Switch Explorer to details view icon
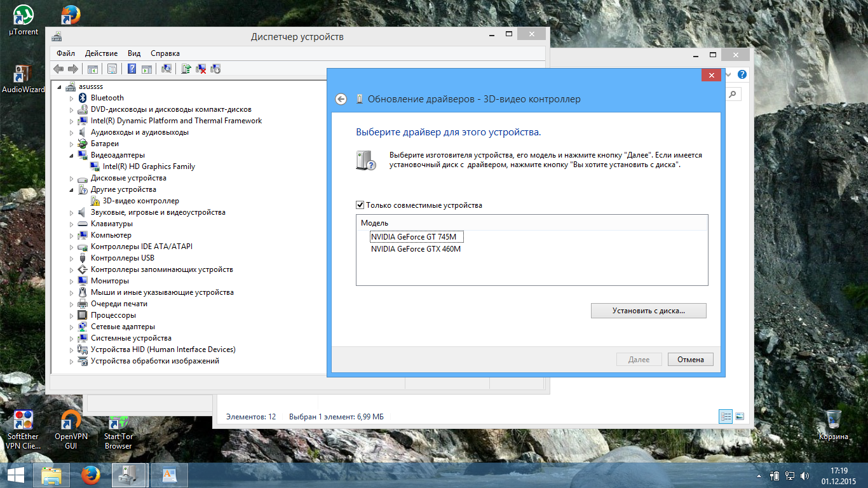Viewport: 868px width, 488px height. (x=726, y=416)
